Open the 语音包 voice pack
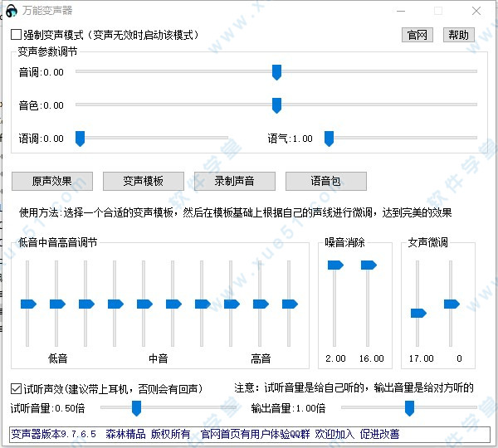 pyautogui.click(x=326, y=182)
